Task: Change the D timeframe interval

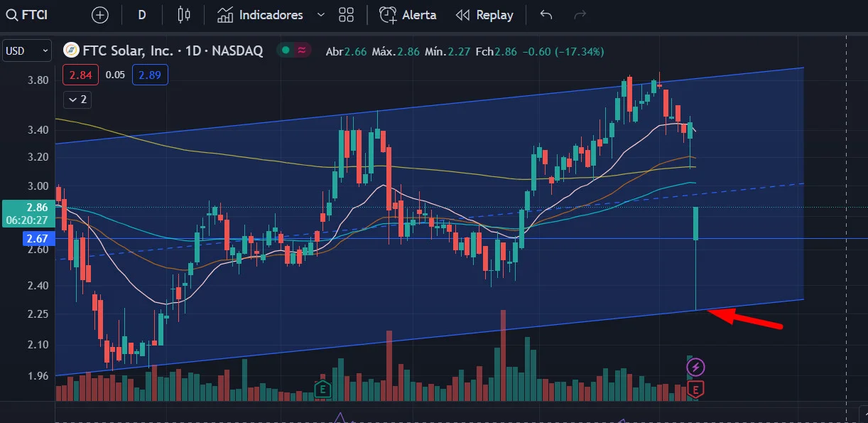Action: click(x=142, y=14)
